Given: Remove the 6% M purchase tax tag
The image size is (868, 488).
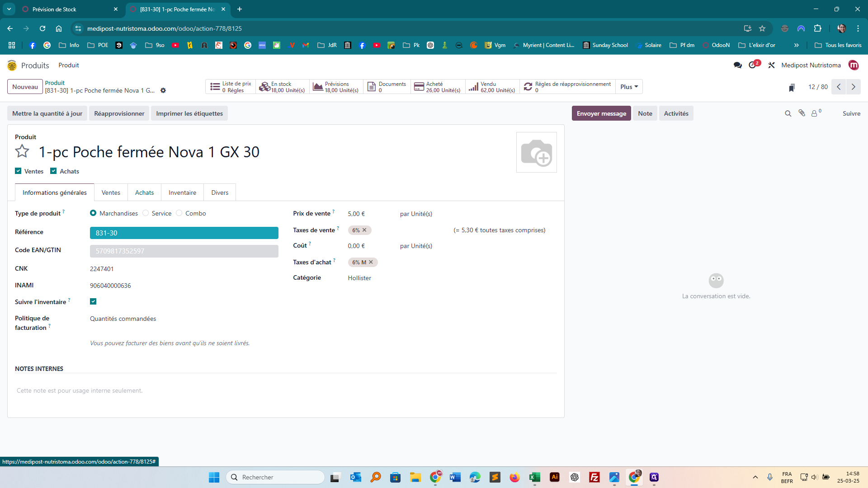Looking at the screenshot, I should 371,262.
